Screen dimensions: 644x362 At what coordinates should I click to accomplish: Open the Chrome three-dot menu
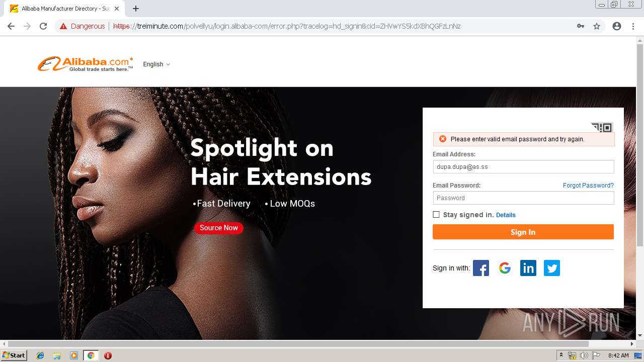tap(633, 26)
